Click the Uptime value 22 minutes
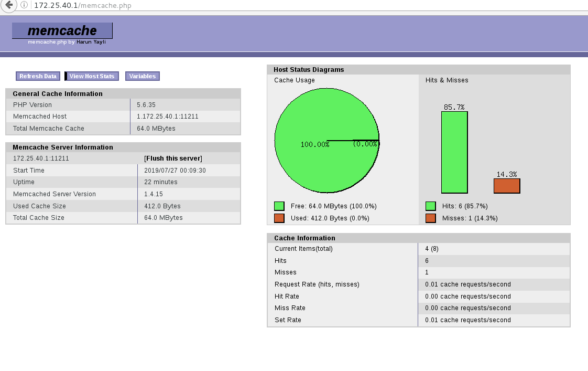This screenshot has height=371, width=588. pos(161,182)
